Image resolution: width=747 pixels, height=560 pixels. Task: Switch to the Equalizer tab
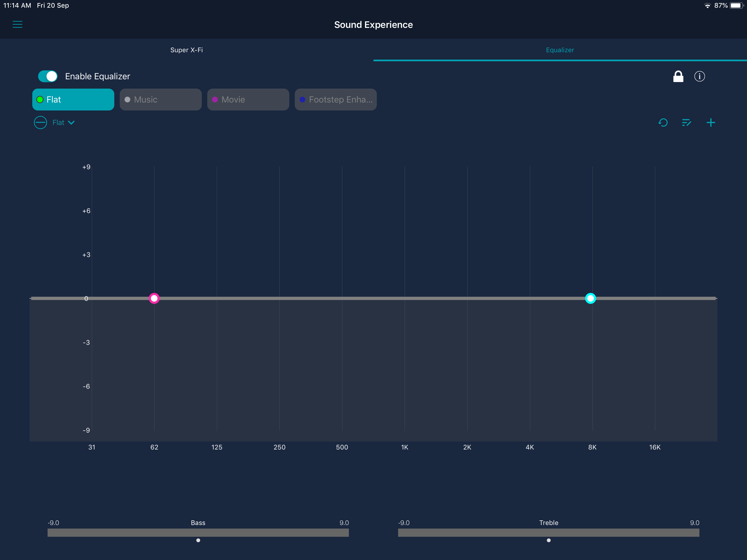pos(560,50)
